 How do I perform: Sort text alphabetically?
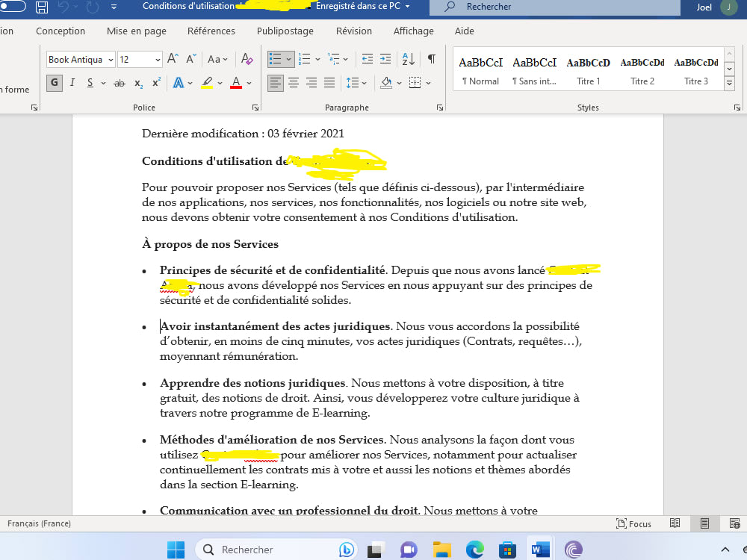(409, 59)
